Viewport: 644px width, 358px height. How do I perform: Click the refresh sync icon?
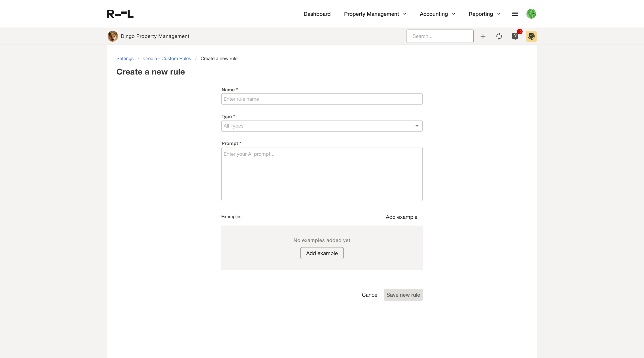point(499,36)
